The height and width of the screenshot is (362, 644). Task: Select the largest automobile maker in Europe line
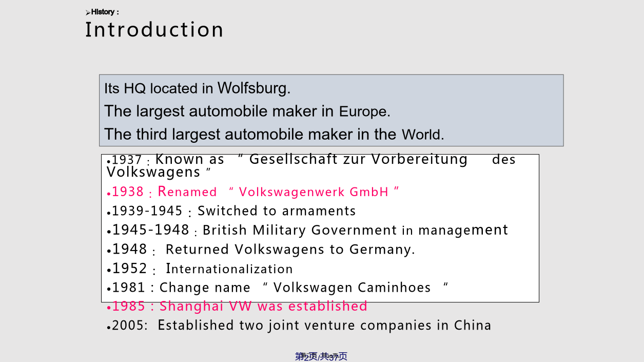(x=247, y=111)
